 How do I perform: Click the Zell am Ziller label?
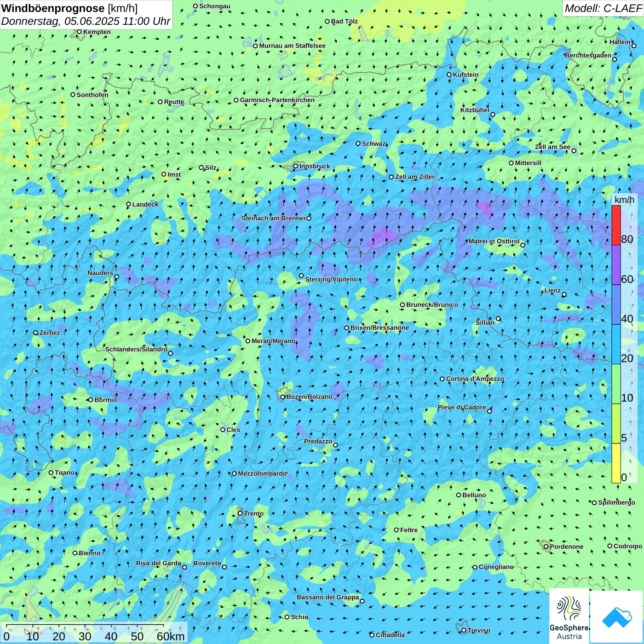point(415,177)
